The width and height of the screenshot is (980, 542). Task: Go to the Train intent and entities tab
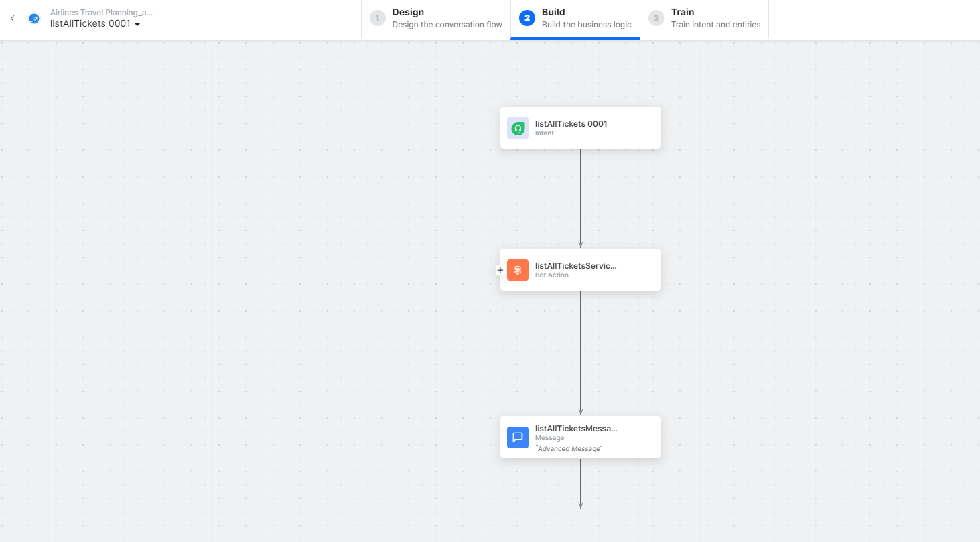[705, 19]
